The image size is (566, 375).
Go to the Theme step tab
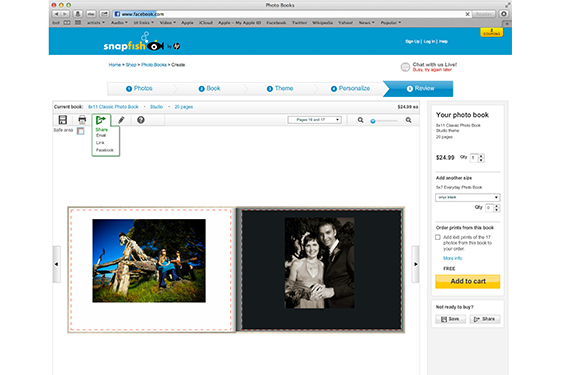tap(280, 88)
